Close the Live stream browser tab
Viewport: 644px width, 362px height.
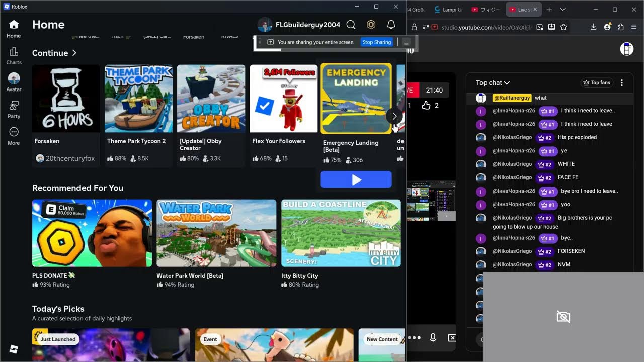point(535,10)
